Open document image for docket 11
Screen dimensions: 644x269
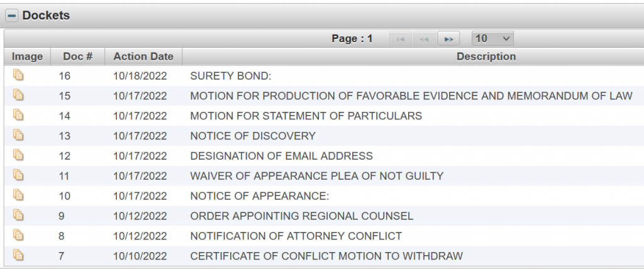pyautogui.click(x=19, y=176)
